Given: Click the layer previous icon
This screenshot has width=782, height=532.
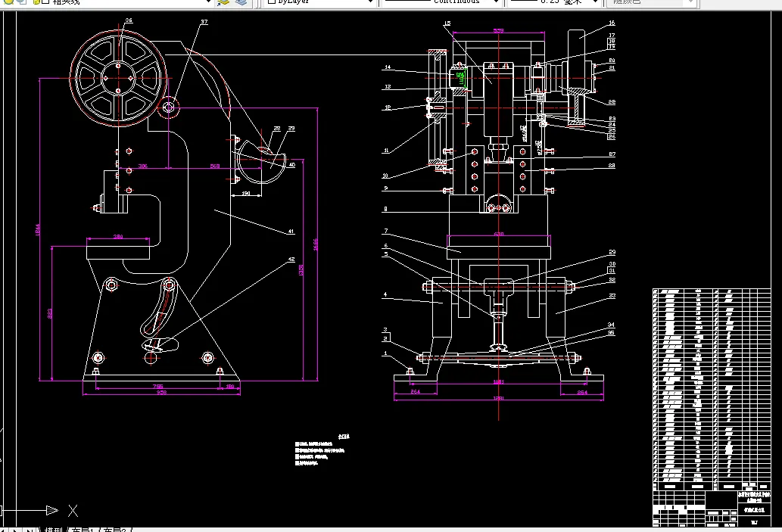Looking at the screenshot, I should [241, 2].
